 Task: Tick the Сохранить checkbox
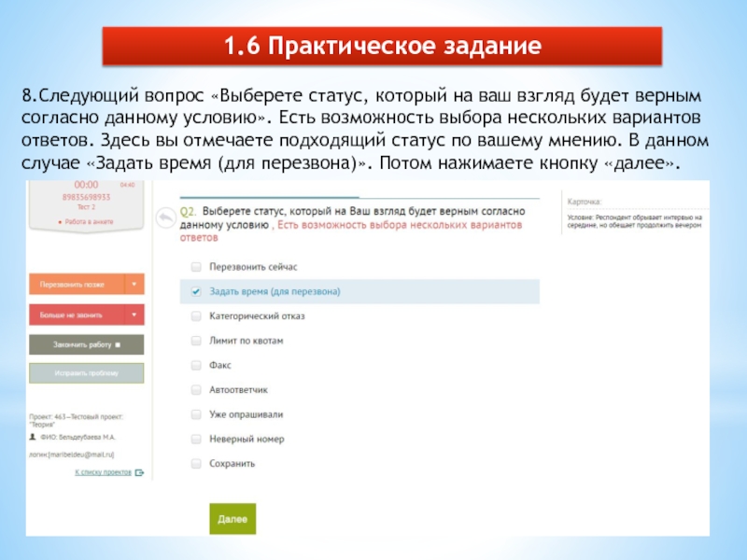click(x=196, y=463)
